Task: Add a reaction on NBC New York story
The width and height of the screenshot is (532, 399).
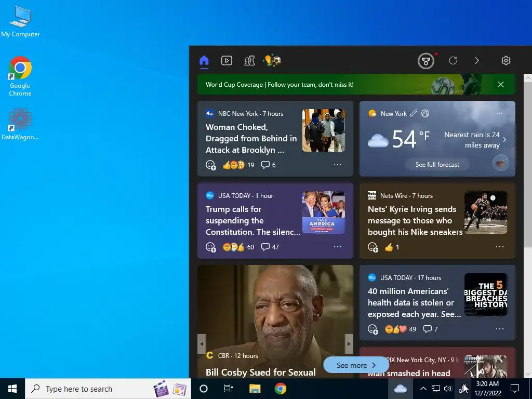Action: [211, 165]
